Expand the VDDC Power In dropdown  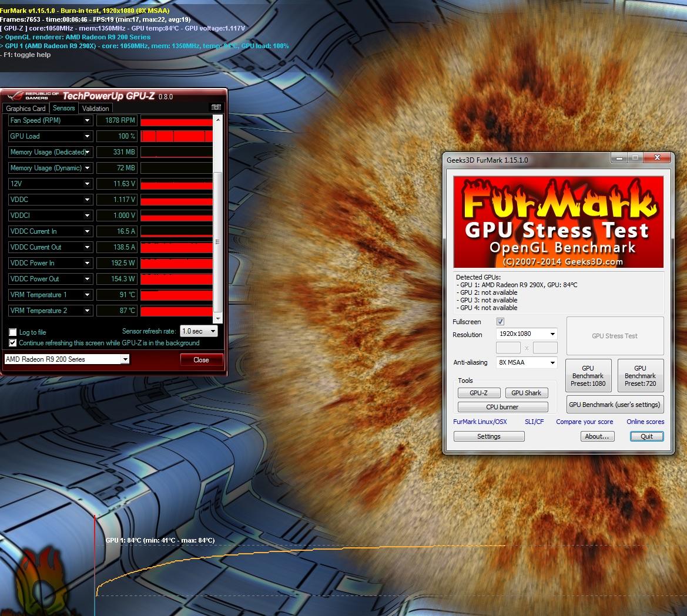[x=87, y=262]
